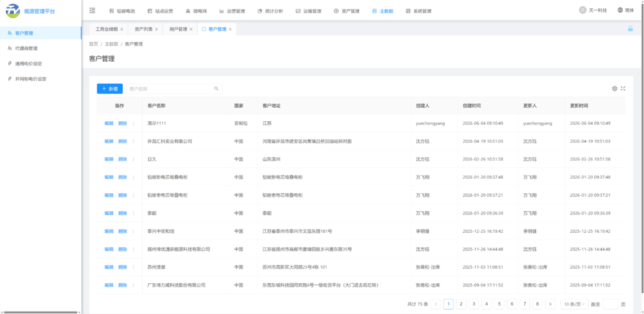Select 主数据 in the top menu

pos(383,11)
